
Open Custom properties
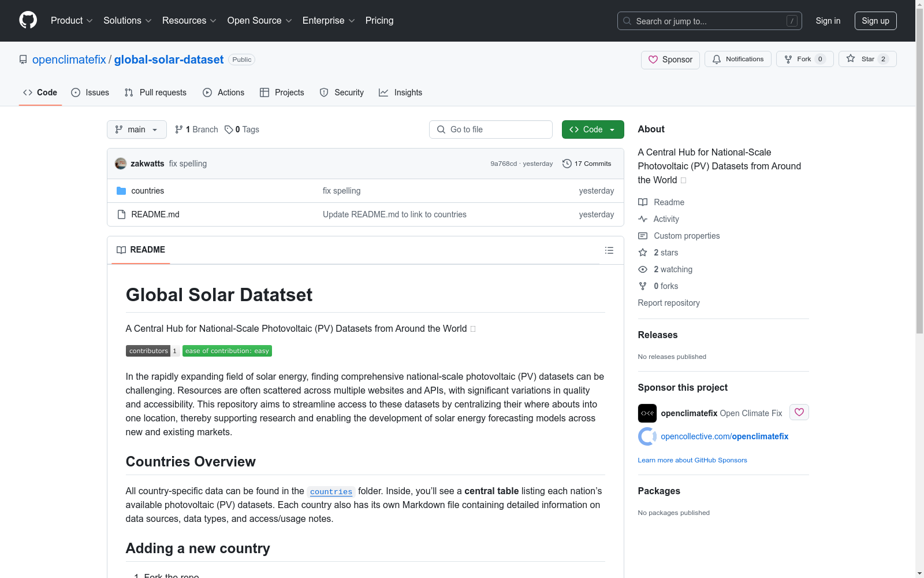coord(679,236)
